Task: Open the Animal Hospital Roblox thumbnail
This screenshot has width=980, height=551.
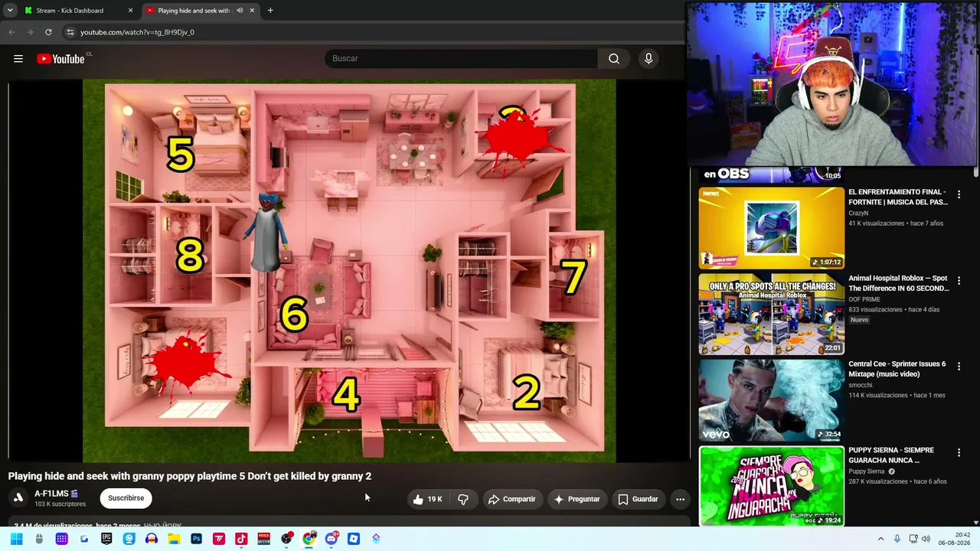Action: 772,315
